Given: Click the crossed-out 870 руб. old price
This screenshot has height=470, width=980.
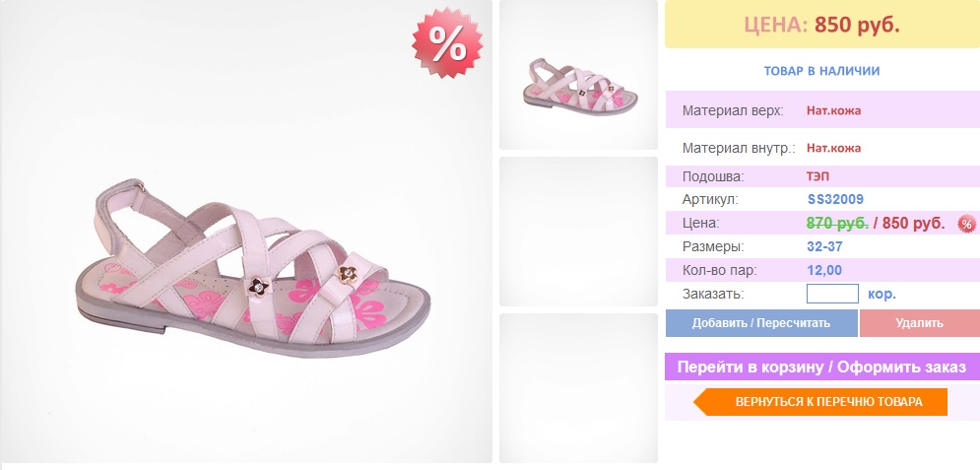Looking at the screenshot, I should pyautogui.click(x=837, y=223).
